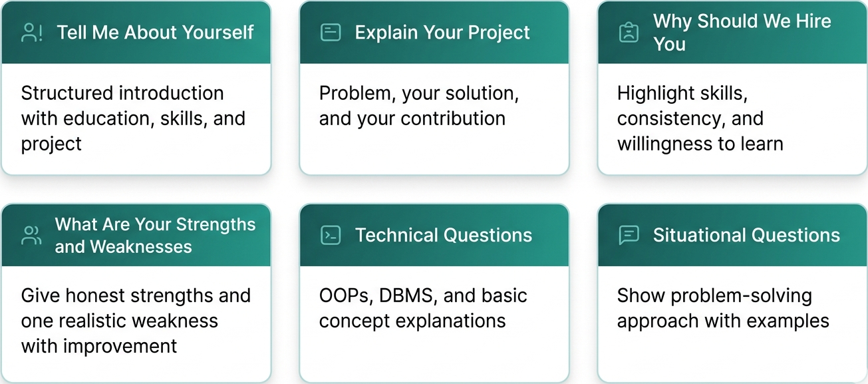Click the Structured introduction description text
The image size is (868, 384).
133,118
